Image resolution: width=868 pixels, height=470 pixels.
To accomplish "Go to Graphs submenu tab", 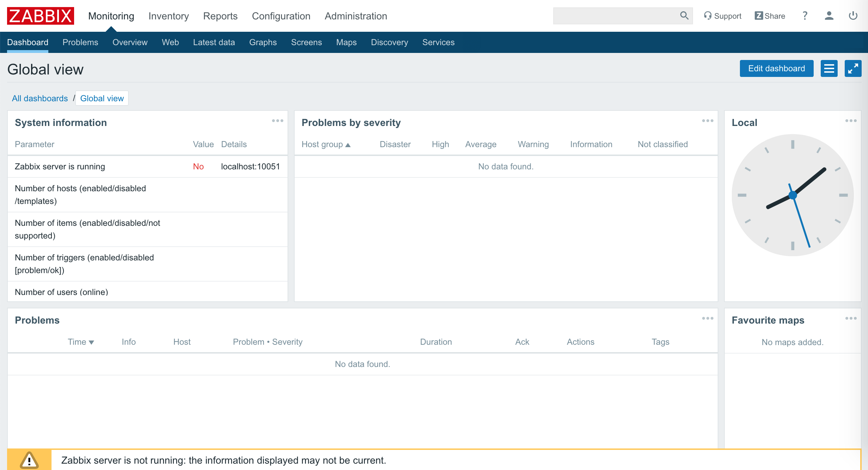I will click(x=263, y=42).
